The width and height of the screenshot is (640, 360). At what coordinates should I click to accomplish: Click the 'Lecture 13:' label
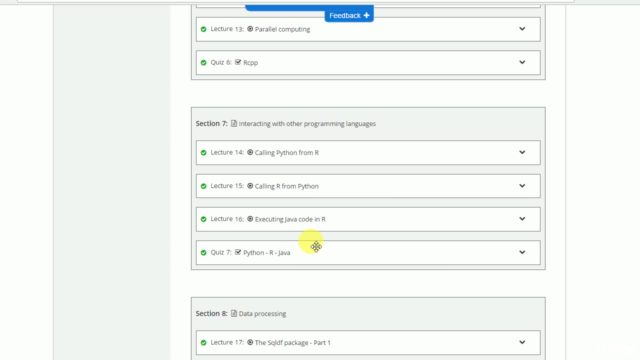point(227,29)
